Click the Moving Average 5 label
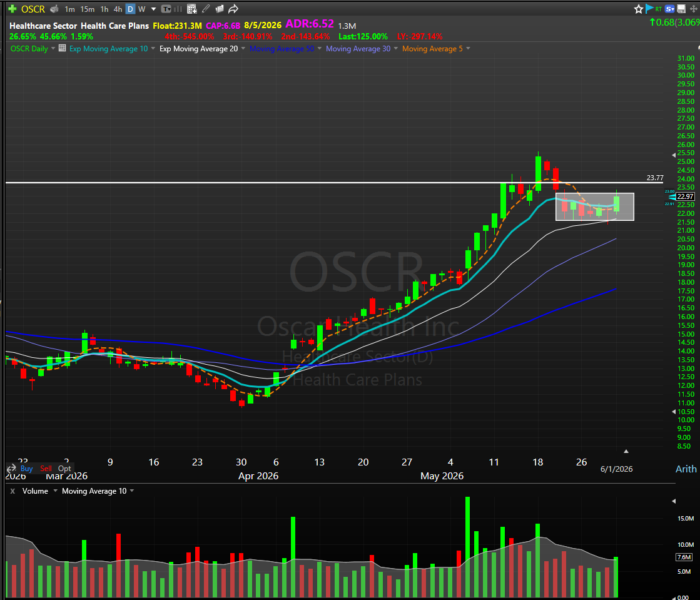Image resolution: width=700 pixels, height=600 pixels. point(433,49)
